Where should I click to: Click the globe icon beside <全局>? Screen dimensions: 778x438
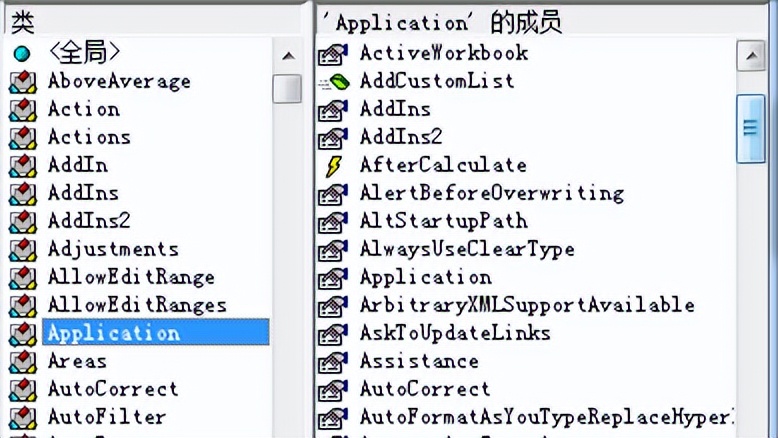click(x=22, y=54)
